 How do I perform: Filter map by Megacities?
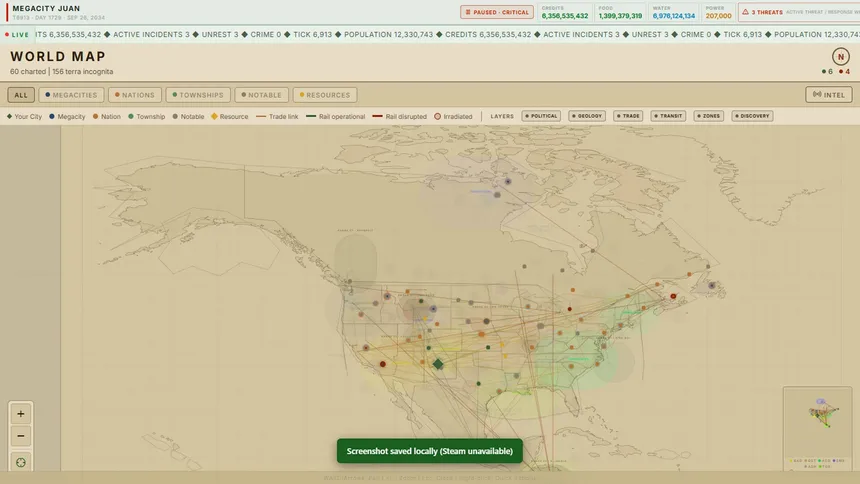(x=71, y=95)
